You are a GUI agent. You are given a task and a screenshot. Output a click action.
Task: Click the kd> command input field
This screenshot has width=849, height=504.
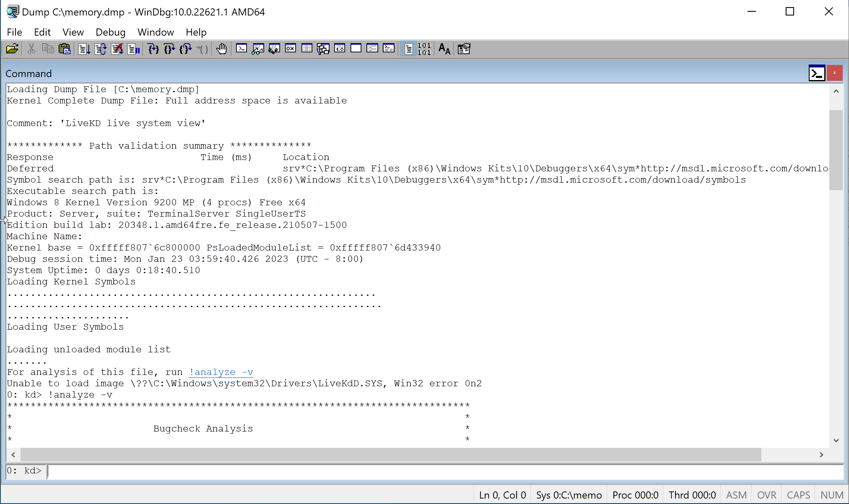click(x=444, y=471)
